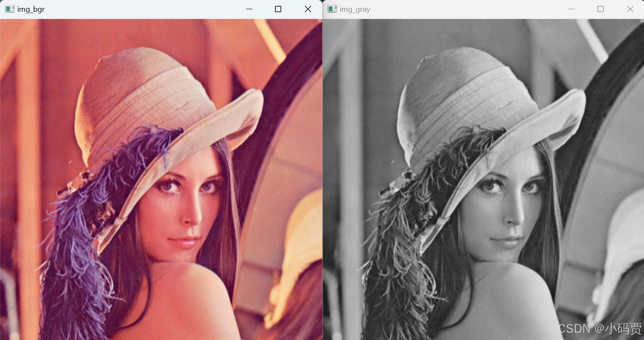The width and height of the screenshot is (644, 340).
Task: Click the img_gray title text
Action: [x=355, y=9]
